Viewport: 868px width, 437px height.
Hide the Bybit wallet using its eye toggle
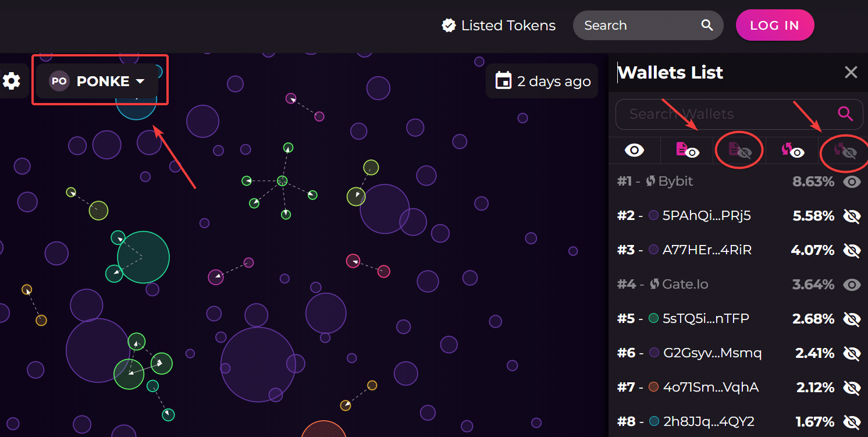[x=852, y=181]
